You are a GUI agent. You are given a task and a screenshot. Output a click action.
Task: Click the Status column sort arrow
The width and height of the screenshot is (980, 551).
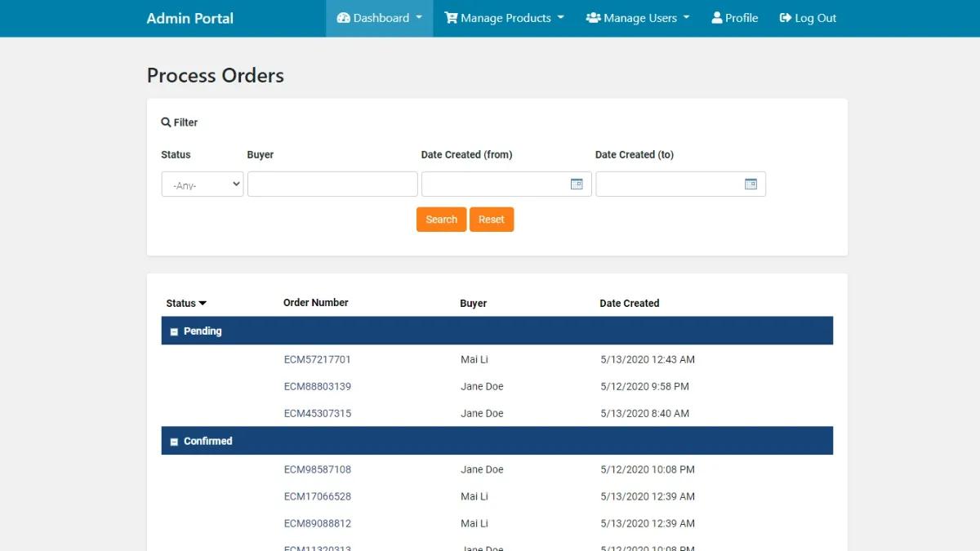(203, 304)
